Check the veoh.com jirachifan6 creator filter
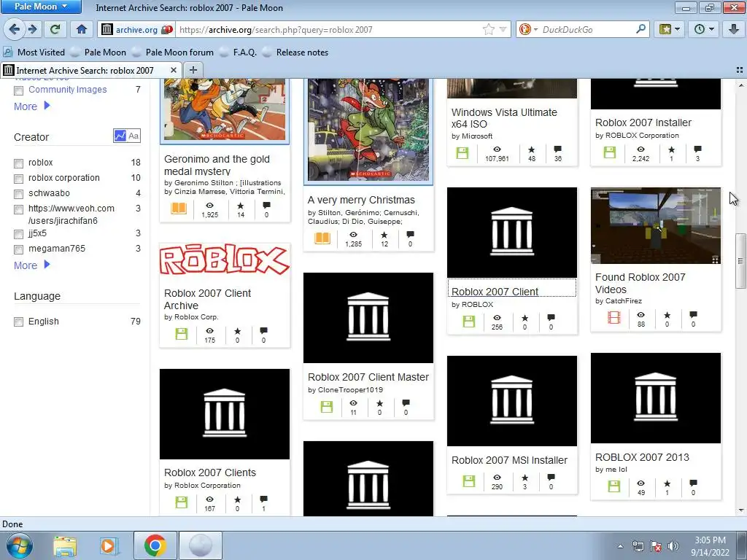This screenshot has width=747, height=560. click(18, 209)
